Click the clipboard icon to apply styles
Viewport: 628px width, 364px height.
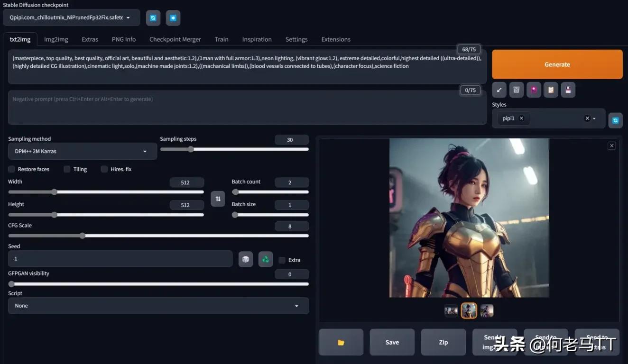(551, 90)
